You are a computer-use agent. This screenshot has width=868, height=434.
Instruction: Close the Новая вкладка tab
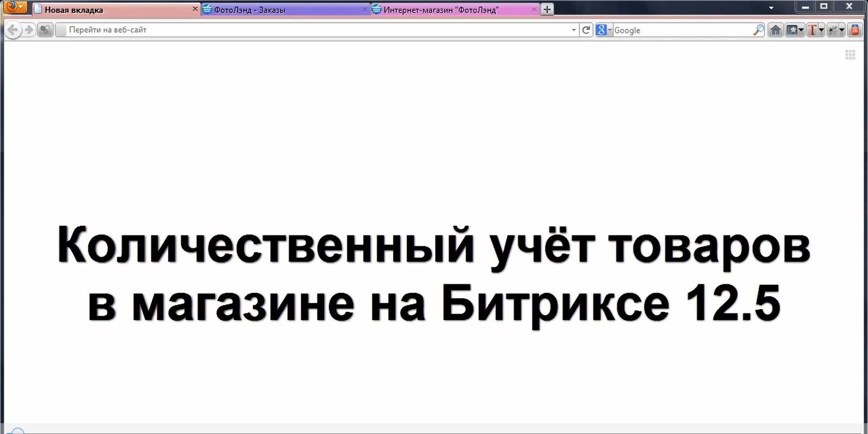point(195,9)
